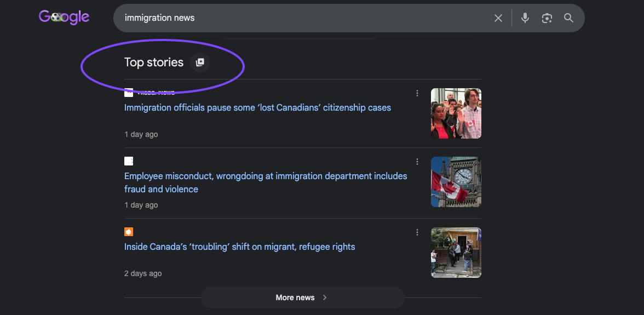This screenshot has height=315, width=644.
Task: Click '1 day ago' under employee misconduct story
Action: pyautogui.click(x=141, y=205)
